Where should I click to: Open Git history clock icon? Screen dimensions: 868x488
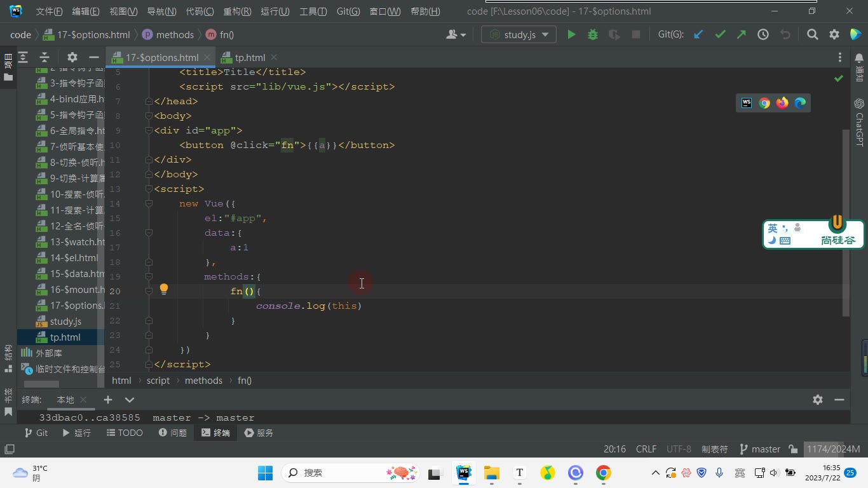[763, 35]
